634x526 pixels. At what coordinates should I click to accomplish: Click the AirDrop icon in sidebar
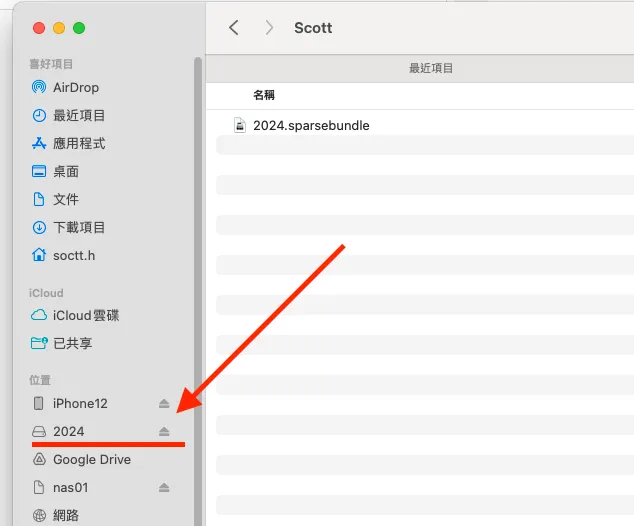39,87
